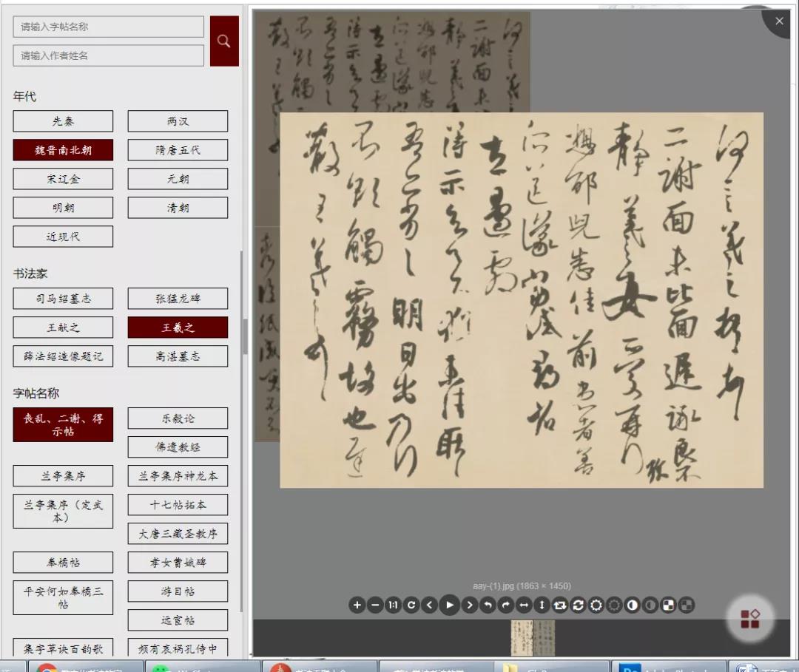
Task: Rotate the image left
Action: 488,605
